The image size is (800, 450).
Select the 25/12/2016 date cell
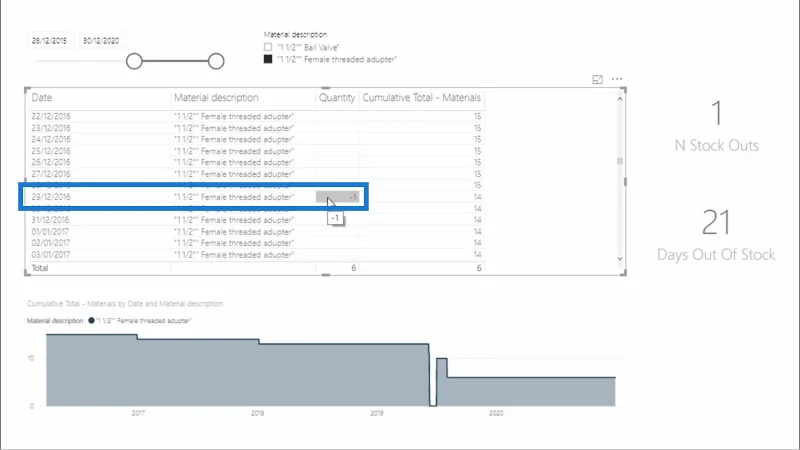point(51,151)
